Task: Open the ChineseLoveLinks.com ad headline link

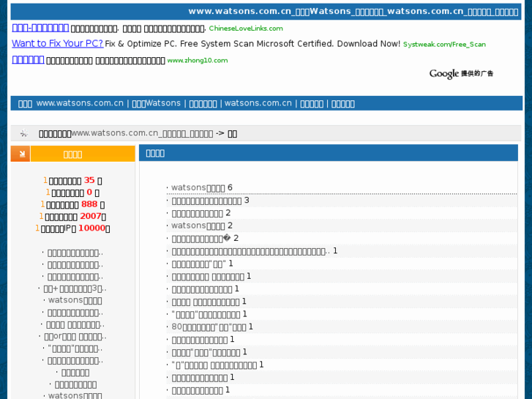Action: pyautogui.click(x=40, y=28)
